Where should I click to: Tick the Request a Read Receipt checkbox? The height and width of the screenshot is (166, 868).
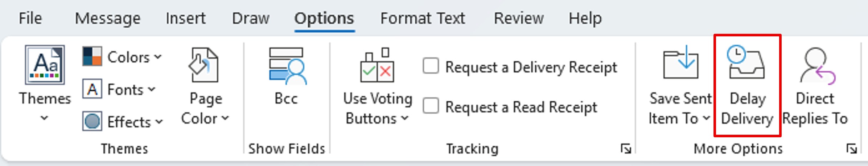click(431, 106)
